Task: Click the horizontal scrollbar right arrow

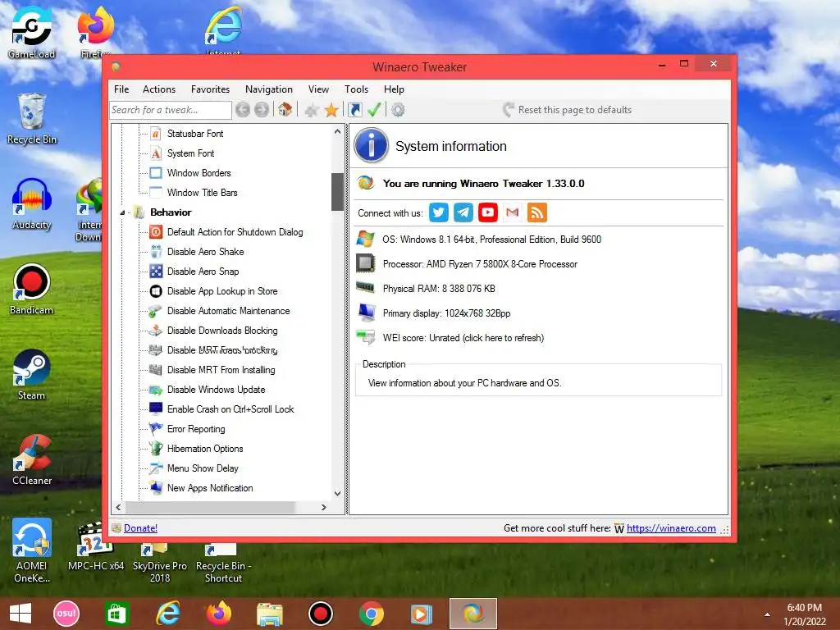Action: pyautogui.click(x=323, y=507)
